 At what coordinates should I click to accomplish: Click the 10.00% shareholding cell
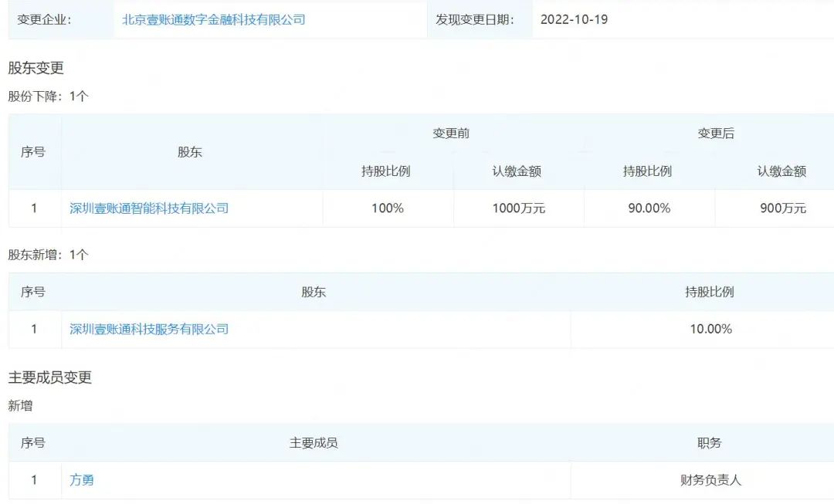click(711, 329)
